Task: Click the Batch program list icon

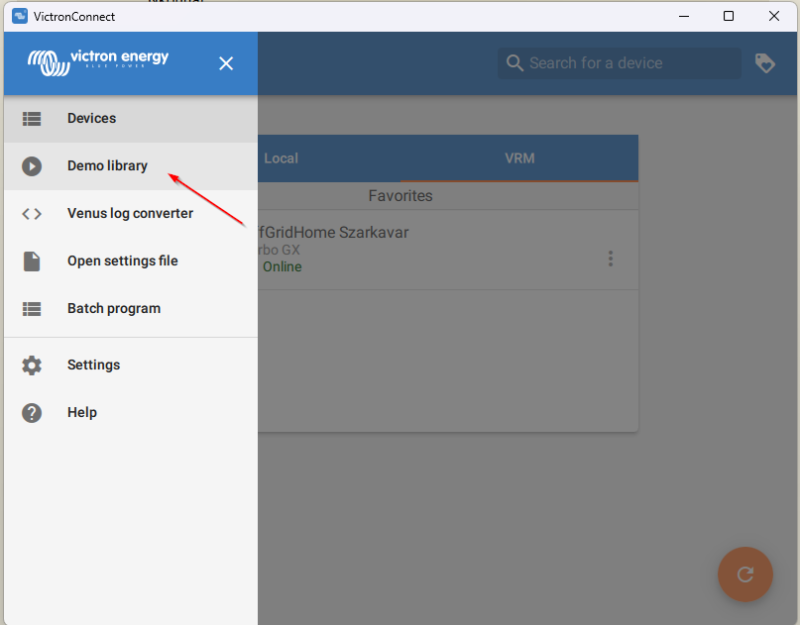Action: [32, 309]
